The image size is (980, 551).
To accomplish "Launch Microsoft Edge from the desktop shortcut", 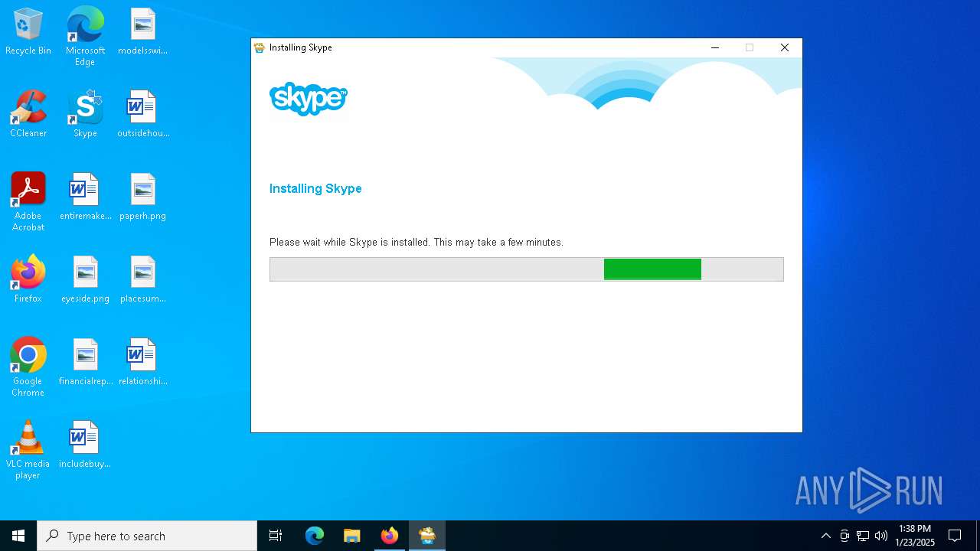I will [85, 37].
